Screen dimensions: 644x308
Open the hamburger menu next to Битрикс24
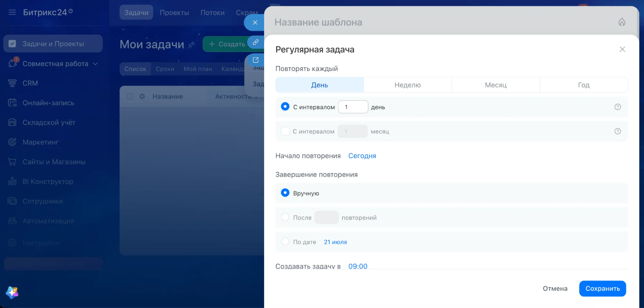[x=12, y=12]
